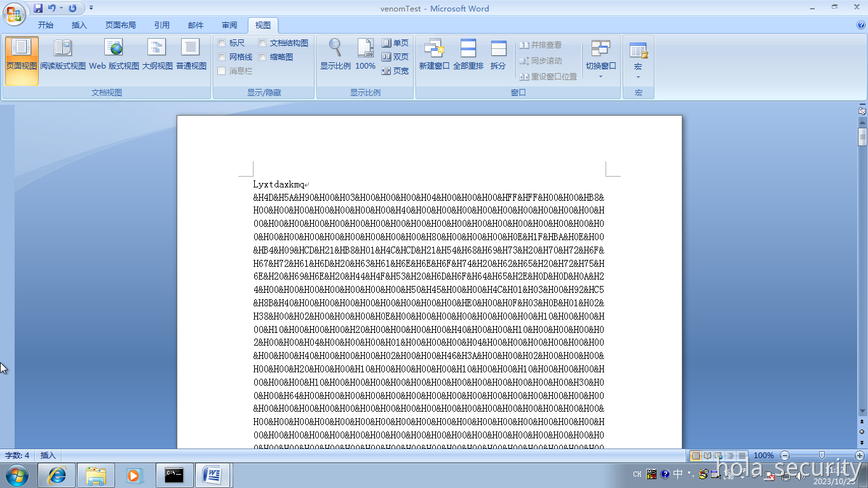Viewport: 868px width, 488px height.
Task: Open the 插入 (Insert) ribbon tab
Action: 79,25
